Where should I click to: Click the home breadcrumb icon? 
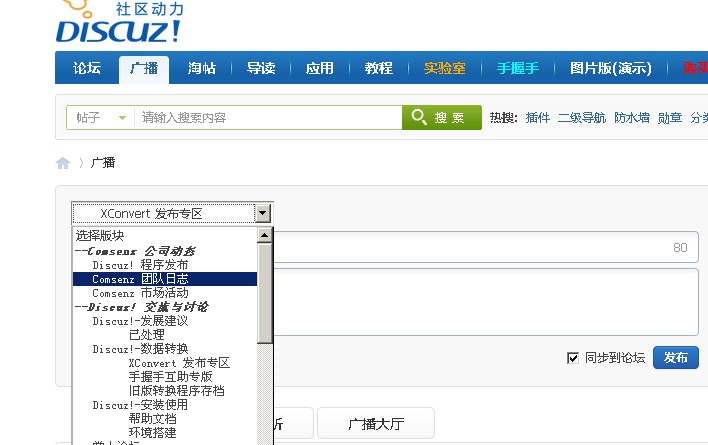coord(63,163)
